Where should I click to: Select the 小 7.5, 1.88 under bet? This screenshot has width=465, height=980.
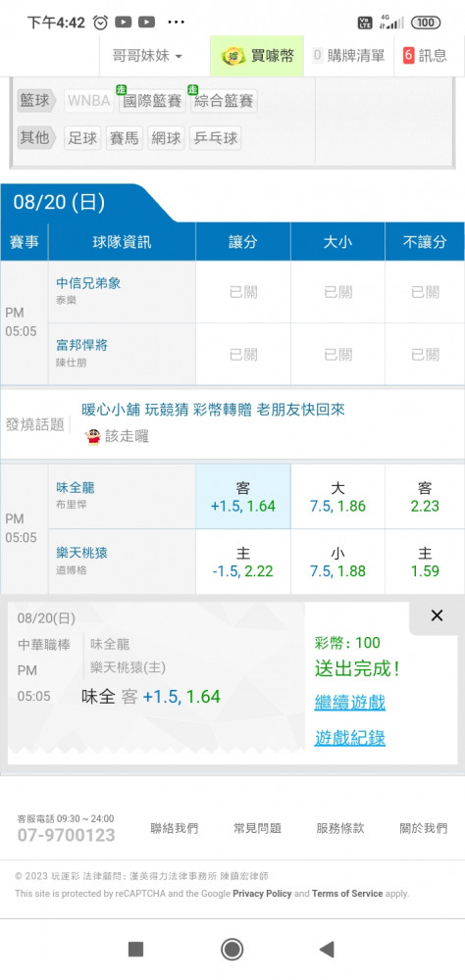click(337, 562)
